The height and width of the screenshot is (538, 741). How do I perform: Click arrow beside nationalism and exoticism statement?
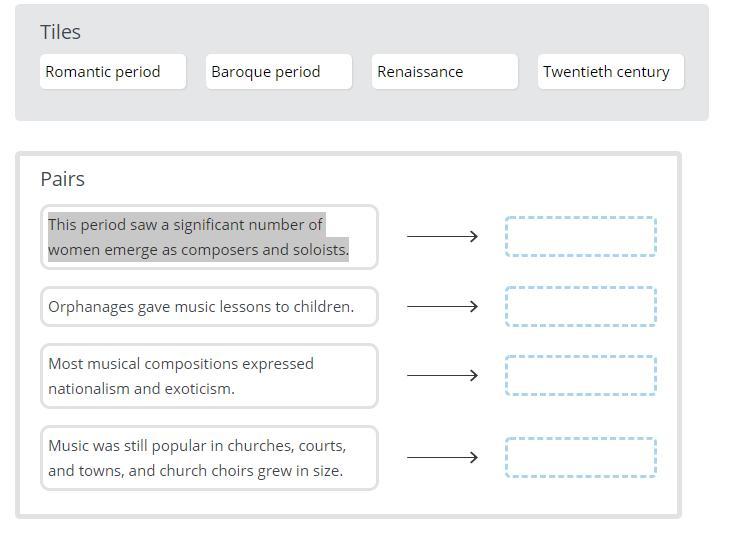[442, 376]
